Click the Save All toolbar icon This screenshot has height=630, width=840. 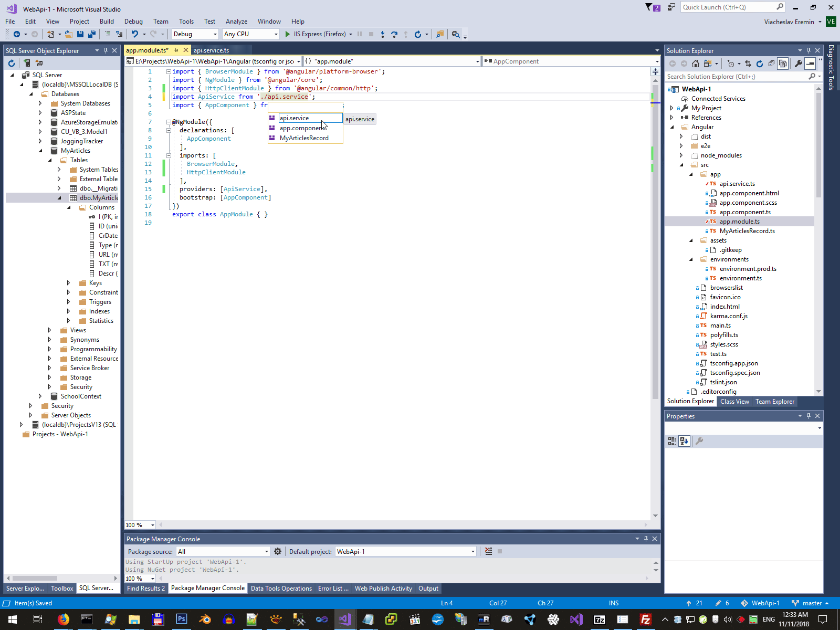click(91, 34)
